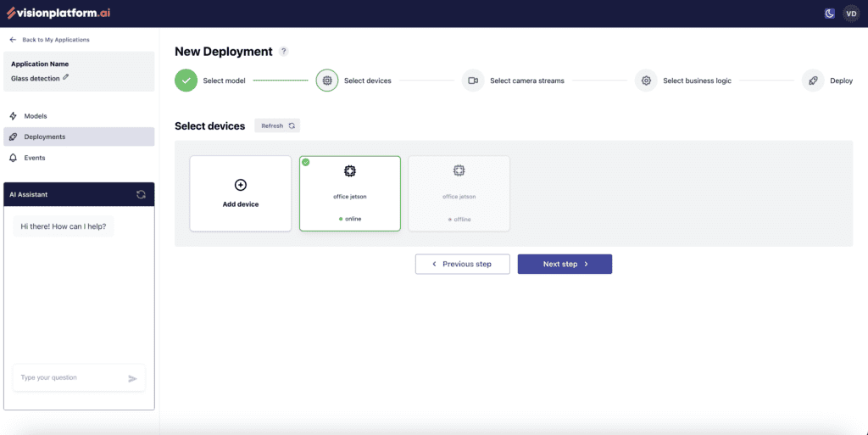The height and width of the screenshot is (435, 868).
Task: Go to Previous step
Action: [462, 264]
